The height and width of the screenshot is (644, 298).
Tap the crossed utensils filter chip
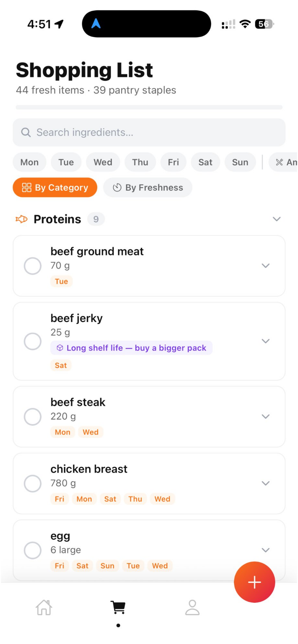[x=283, y=162]
